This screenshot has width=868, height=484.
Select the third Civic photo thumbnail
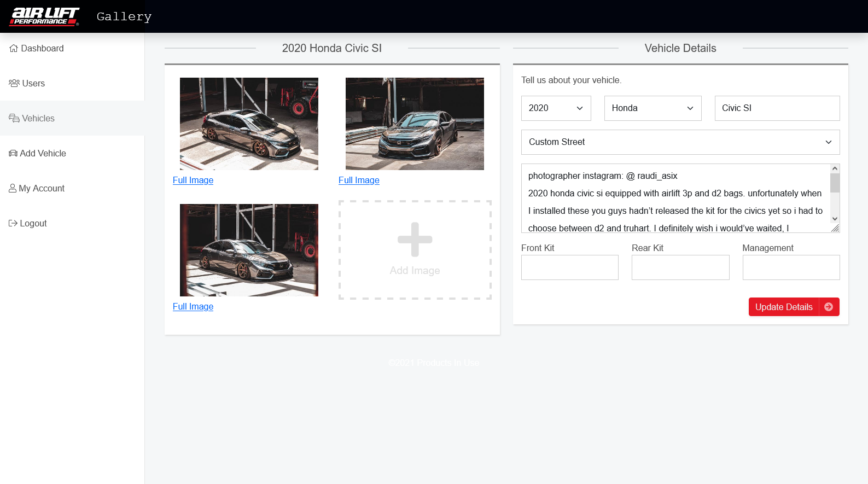point(249,250)
